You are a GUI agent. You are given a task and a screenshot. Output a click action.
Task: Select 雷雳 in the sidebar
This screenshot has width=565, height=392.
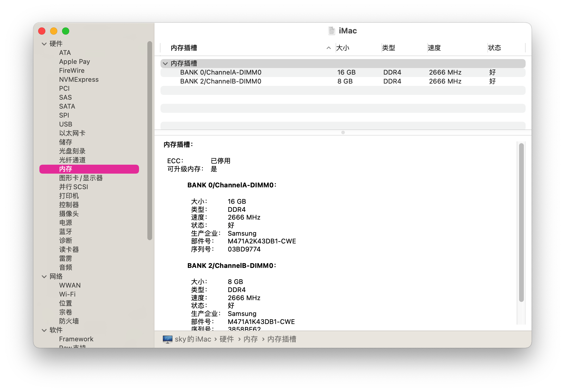[66, 259]
